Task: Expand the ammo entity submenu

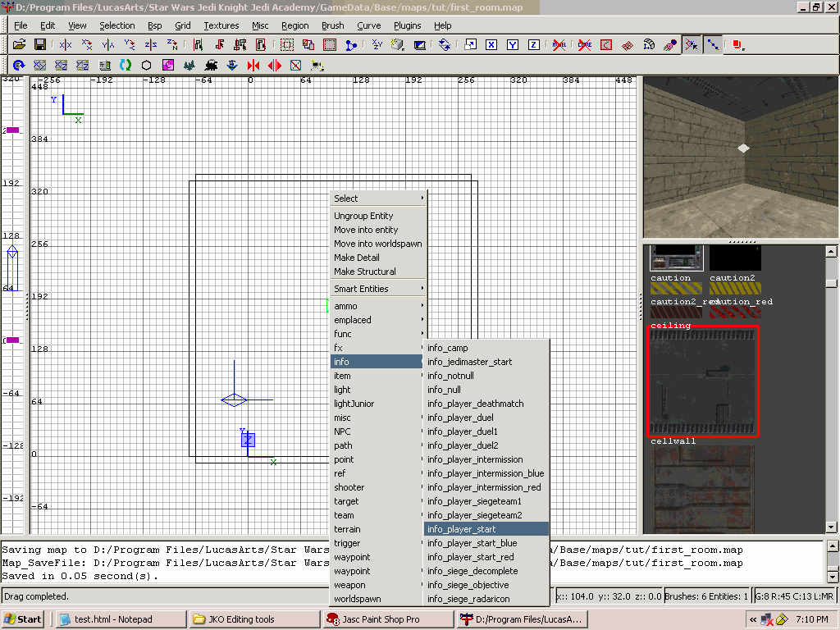Action: point(379,306)
